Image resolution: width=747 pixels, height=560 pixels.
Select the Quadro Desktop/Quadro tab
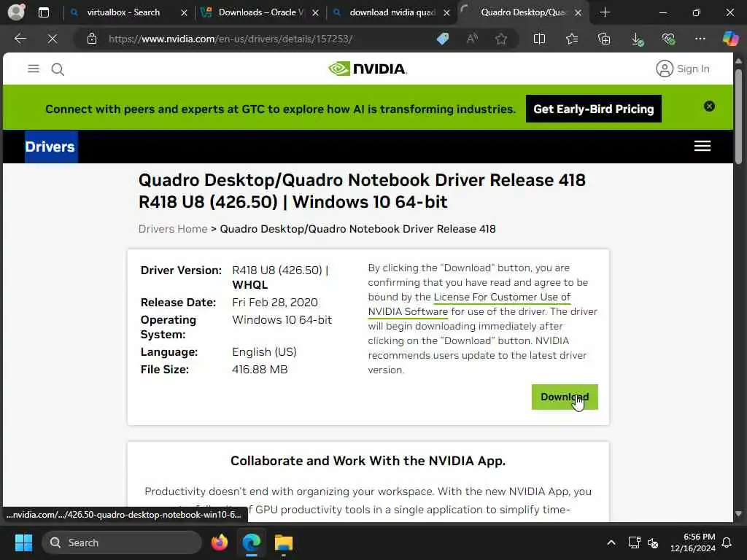pyautogui.click(x=522, y=12)
